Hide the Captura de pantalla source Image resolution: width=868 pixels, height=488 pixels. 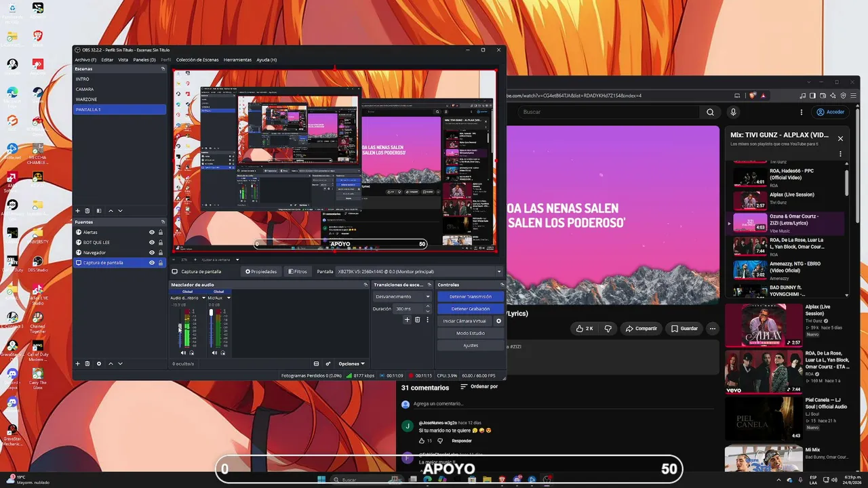coord(152,263)
